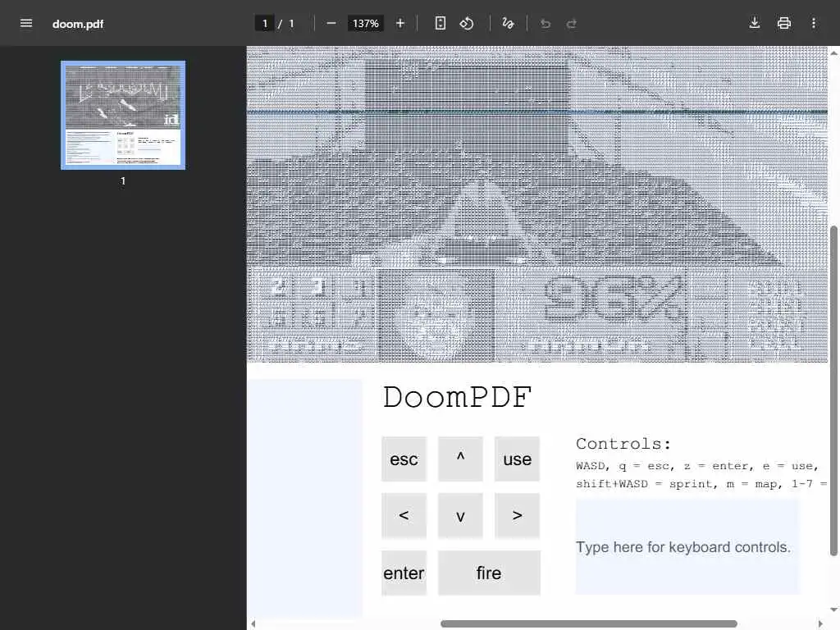This screenshot has width=840, height=630.
Task: Click the left < game button
Action: [x=404, y=515]
